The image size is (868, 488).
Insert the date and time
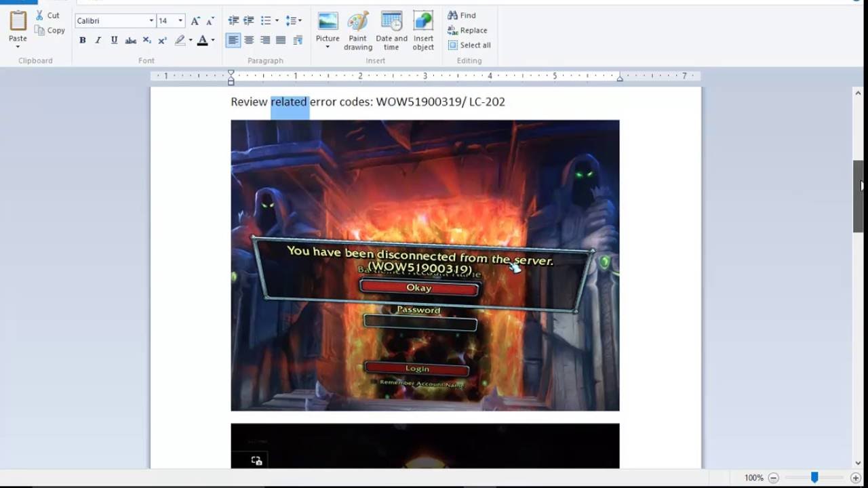[391, 31]
